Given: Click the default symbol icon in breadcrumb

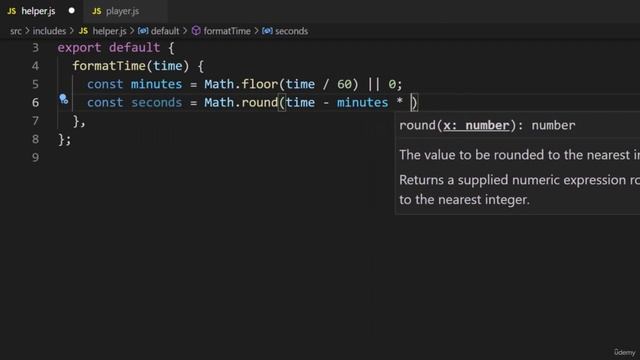Looking at the screenshot, I should (143, 31).
